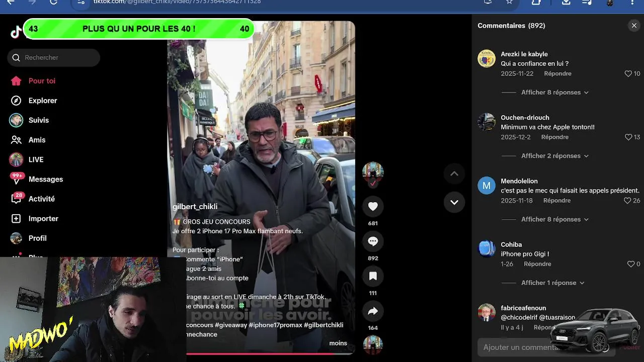Click the browser Back arrow
644x362 pixels.
click(11, 2)
